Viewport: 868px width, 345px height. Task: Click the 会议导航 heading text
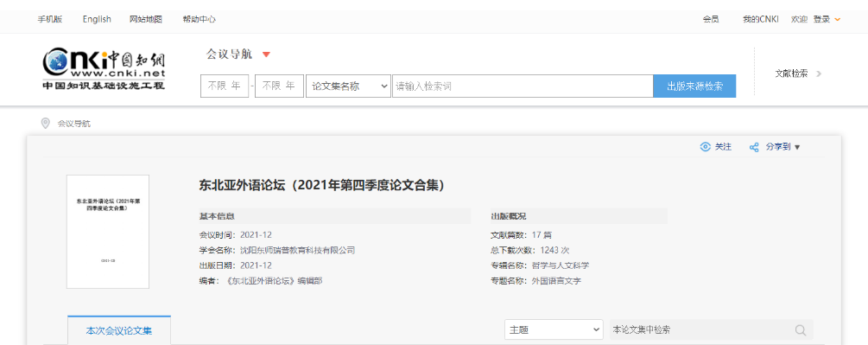229,54
